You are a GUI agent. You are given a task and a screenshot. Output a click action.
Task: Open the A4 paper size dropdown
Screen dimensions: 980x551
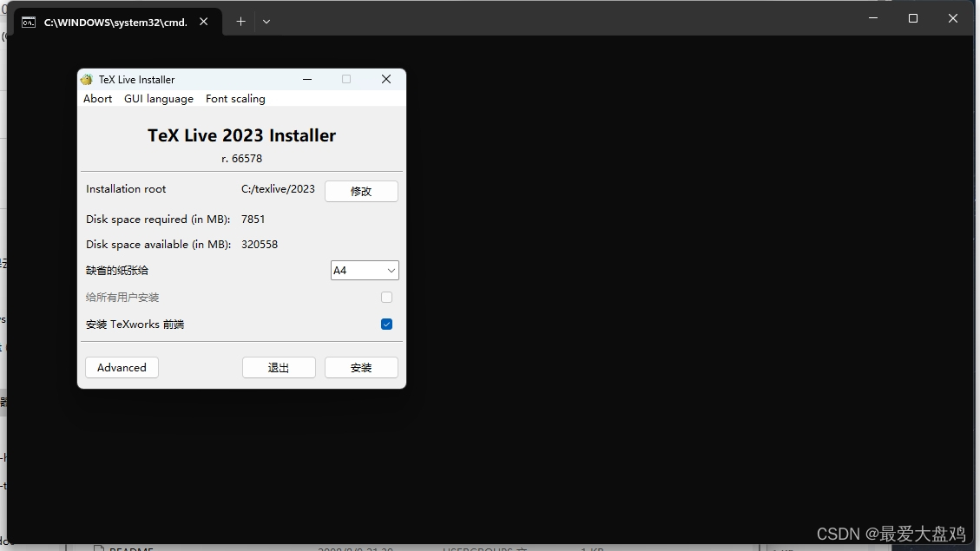365,271
